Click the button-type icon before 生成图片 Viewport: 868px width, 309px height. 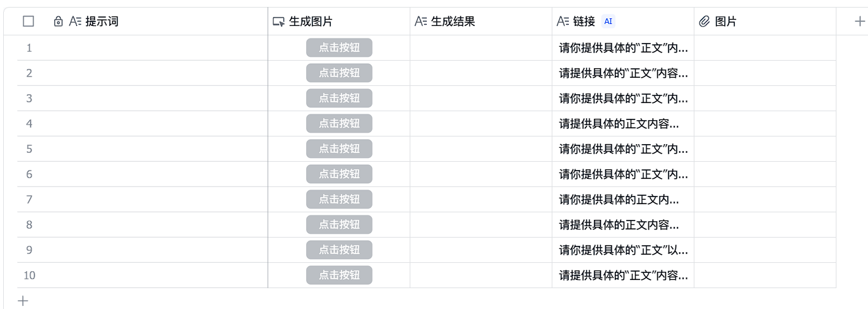pyautogui.click(x=278, y=21)
